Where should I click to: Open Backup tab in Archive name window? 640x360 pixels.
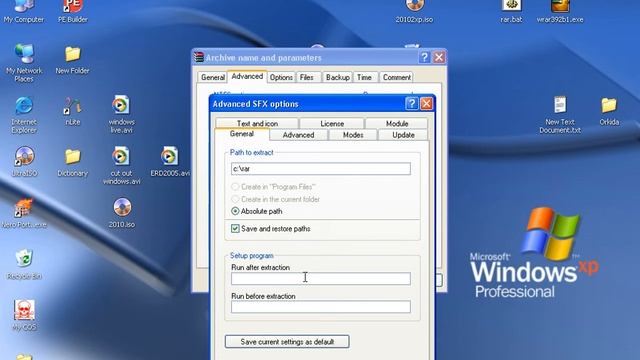click(x=338, y=77)
